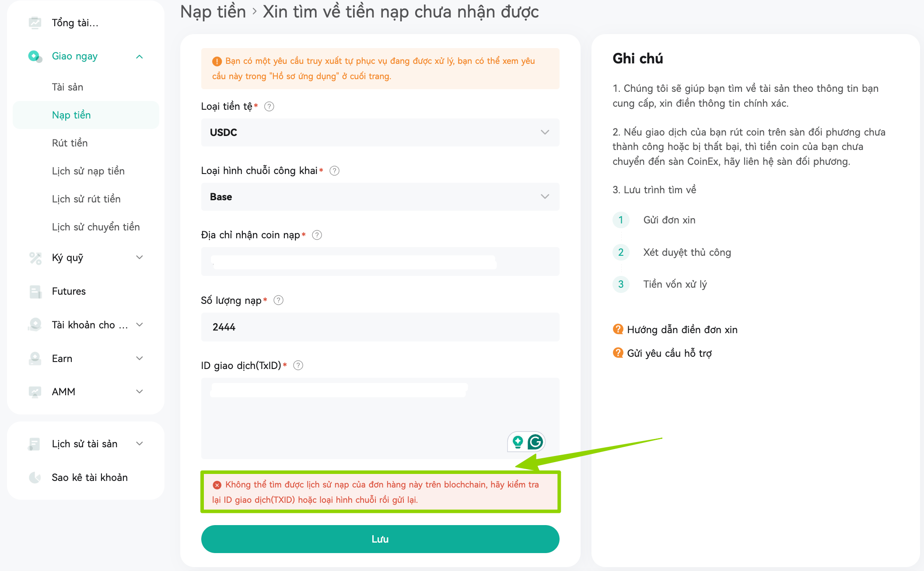Open the USDC currency dropdown
924x571 pixels.
[380, 132]
